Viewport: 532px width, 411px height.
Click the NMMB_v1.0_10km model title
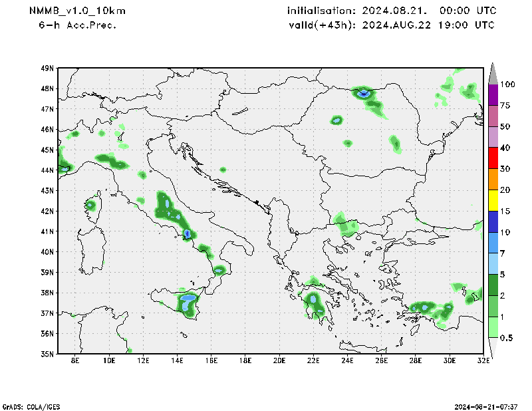point(77,11)
